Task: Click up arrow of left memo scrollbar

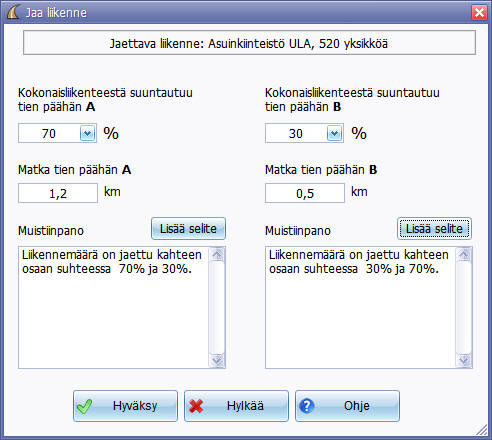Action: click(x=217, y=255)
